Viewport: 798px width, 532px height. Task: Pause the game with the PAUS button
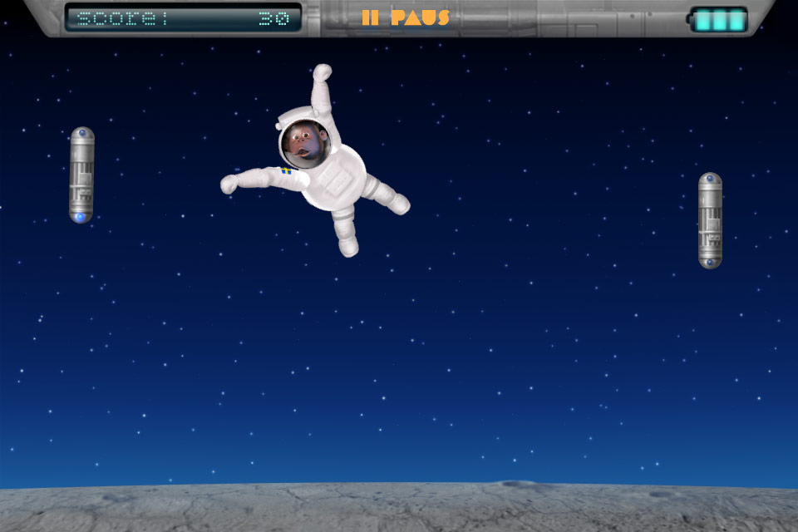tap(406, 17)
